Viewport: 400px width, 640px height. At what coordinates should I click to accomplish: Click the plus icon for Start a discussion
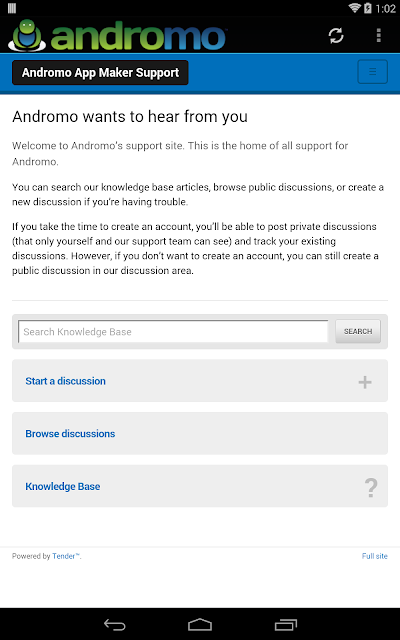pyautogui.click(x=365, y=382)
